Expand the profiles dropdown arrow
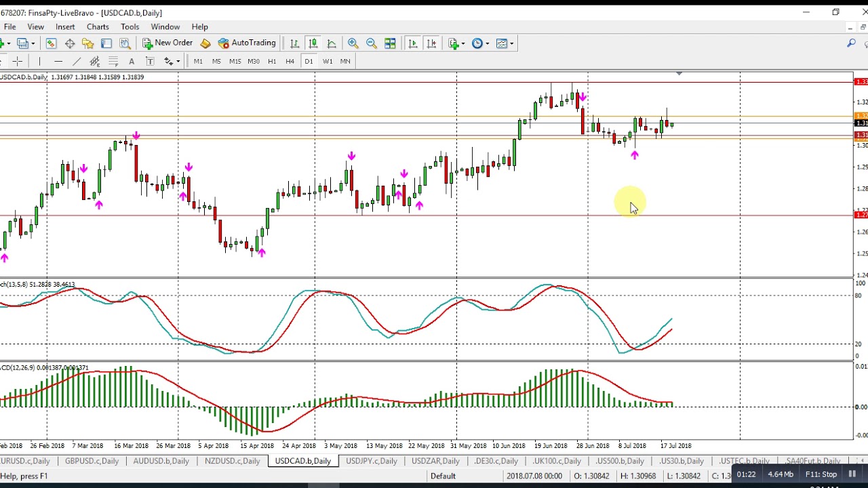 33,43
